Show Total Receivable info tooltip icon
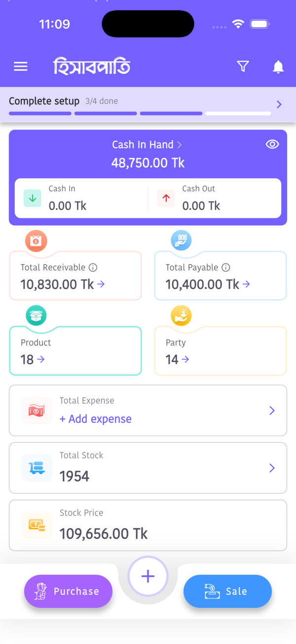 point(93,267)
